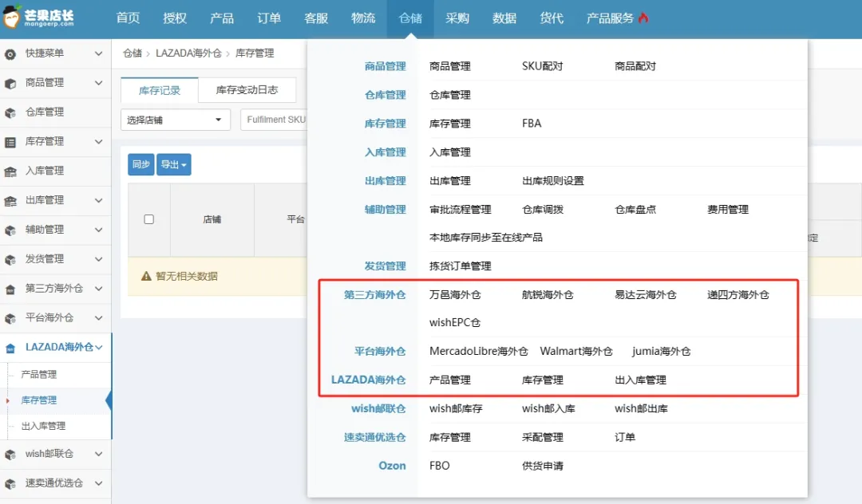Open 出入库管理 under LAZADA海外仓 menu row
862x504 pixels.
click(x=640, y=380)
